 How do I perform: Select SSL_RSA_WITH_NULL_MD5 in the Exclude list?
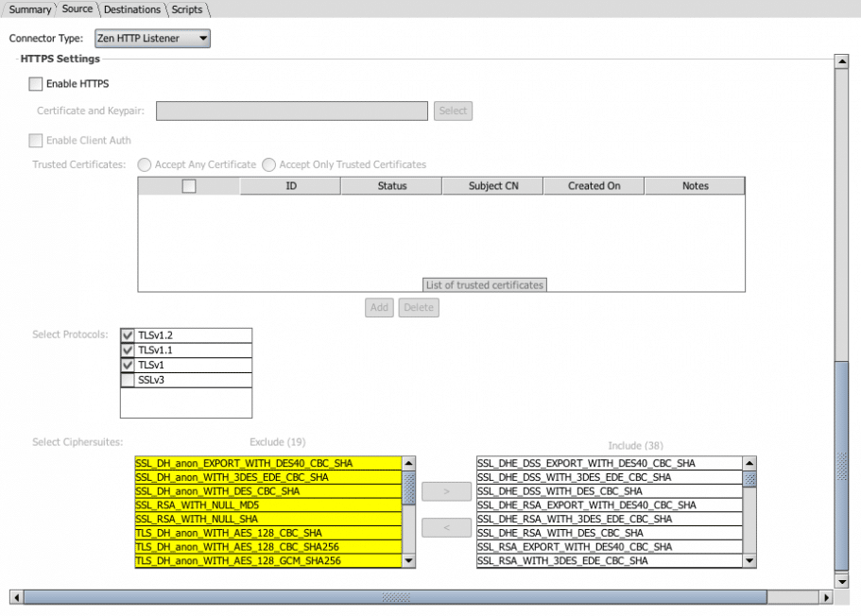[268, 505]
